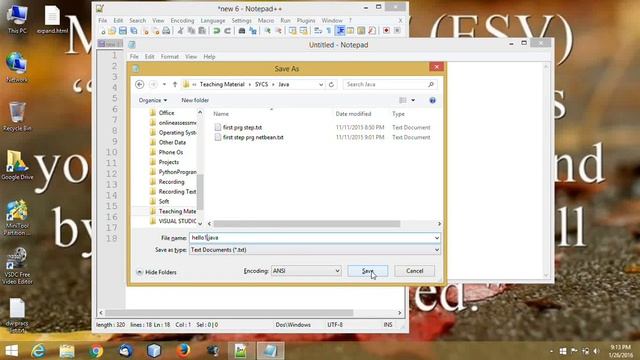Select the VISUAL STUDIO folder in tree
This screenshot has width=640, height=360.
[x=177, y=221]
